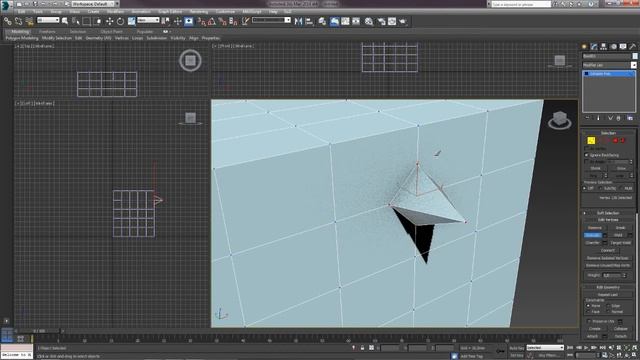Toggle the 3D Snaps icon
This screenshot has width=640, height=360.
point(201,21)
